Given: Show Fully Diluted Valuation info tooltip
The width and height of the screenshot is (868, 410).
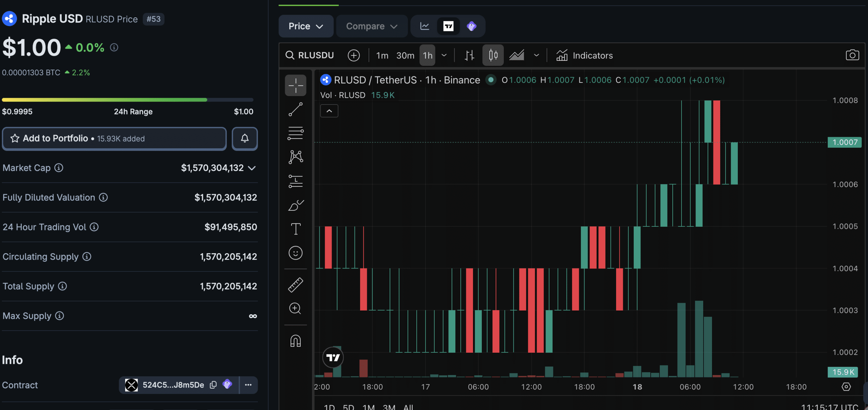Looking at the screenshot, I should [x=103, y=197].
